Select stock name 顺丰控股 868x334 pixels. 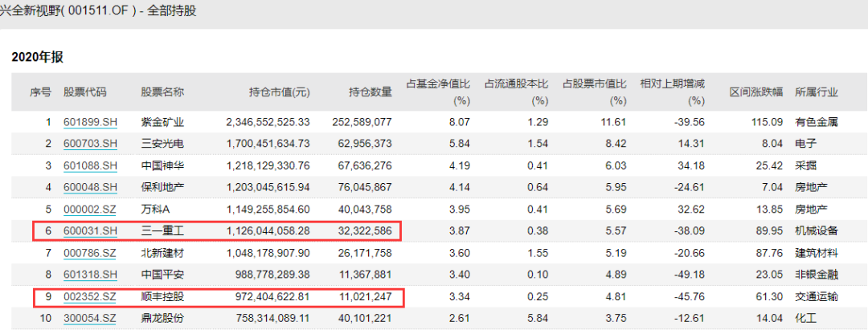click(x=162, y=297)
